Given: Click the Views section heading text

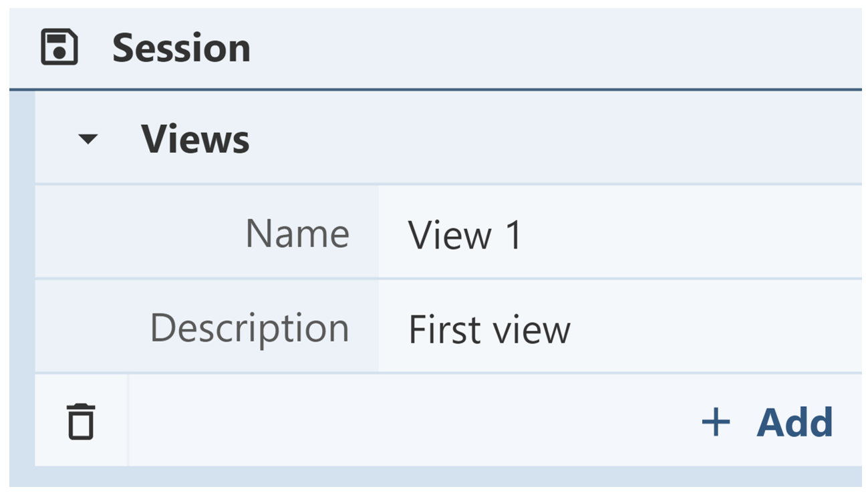Looking at the screenshot, I should tap(195, 139).
